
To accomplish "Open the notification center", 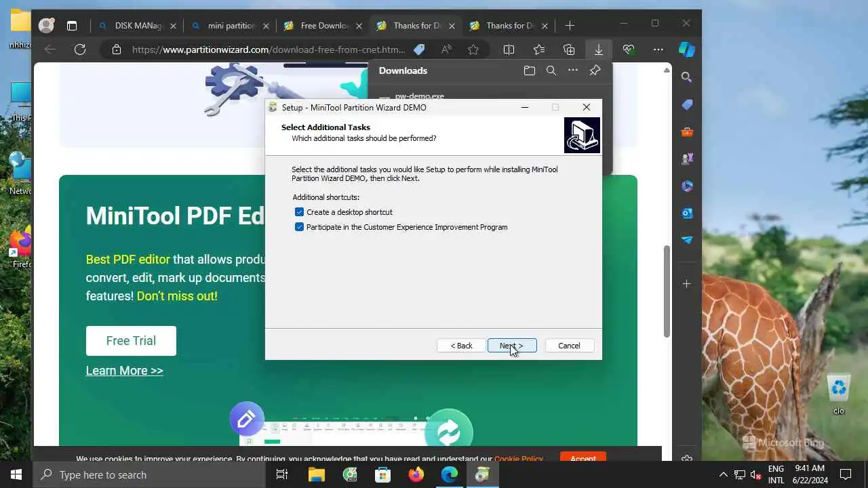I will point(846,474).
